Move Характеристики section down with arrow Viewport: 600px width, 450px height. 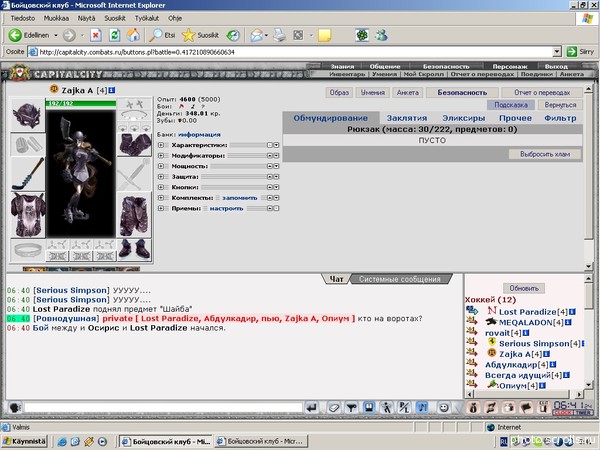pyautogui.click(x=276, y=145)
